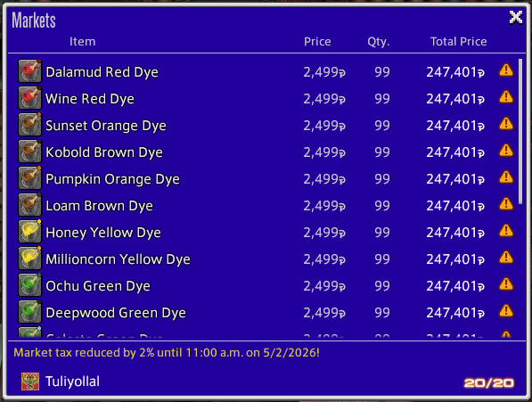Click the Kobold Brown Dye bucket icon
Image resolution: width=532 pixels, height=402 pixels.
tap(30, 152)
